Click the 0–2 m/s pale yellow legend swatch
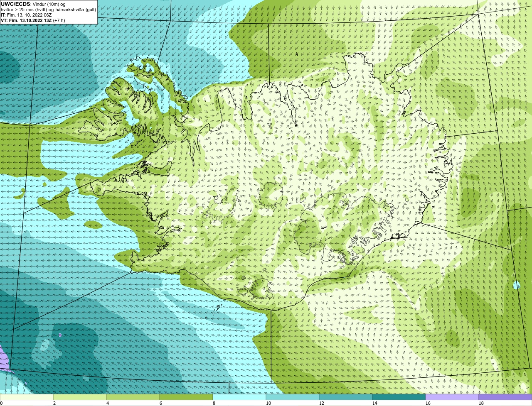 point(27,397)
